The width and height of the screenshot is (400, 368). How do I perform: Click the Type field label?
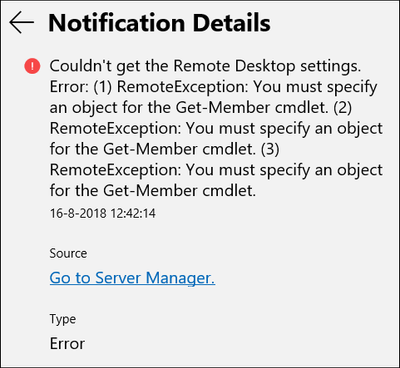(x=63, y=320)
